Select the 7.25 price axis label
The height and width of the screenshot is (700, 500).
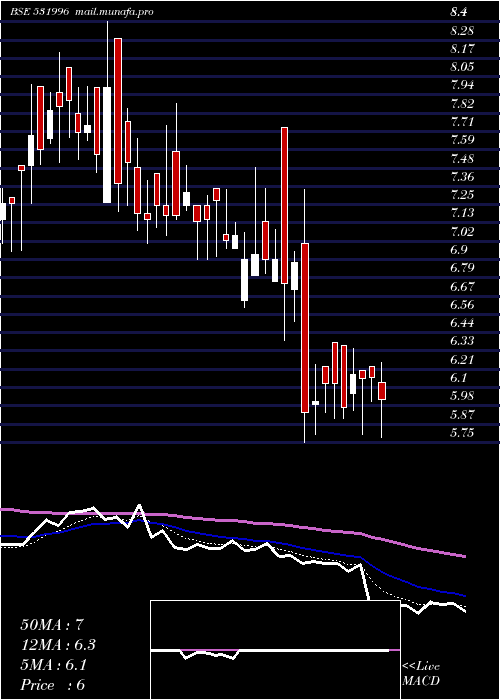click(462, 195)
